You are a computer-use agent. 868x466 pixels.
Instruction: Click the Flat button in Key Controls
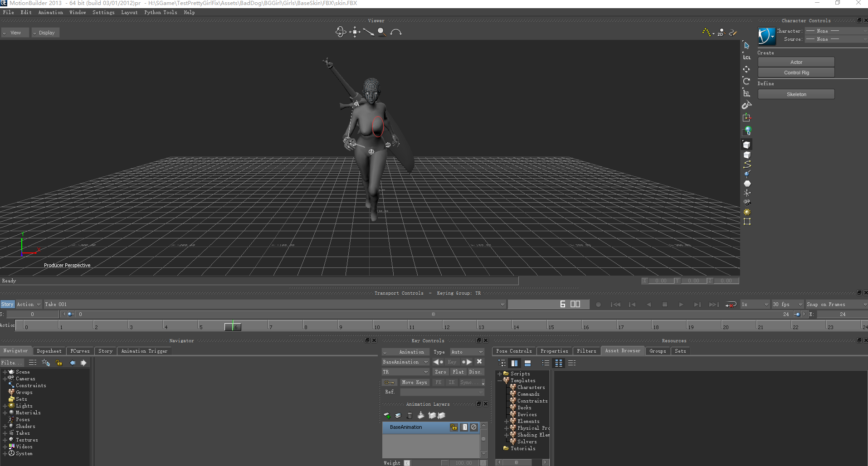tap(458, 372)
